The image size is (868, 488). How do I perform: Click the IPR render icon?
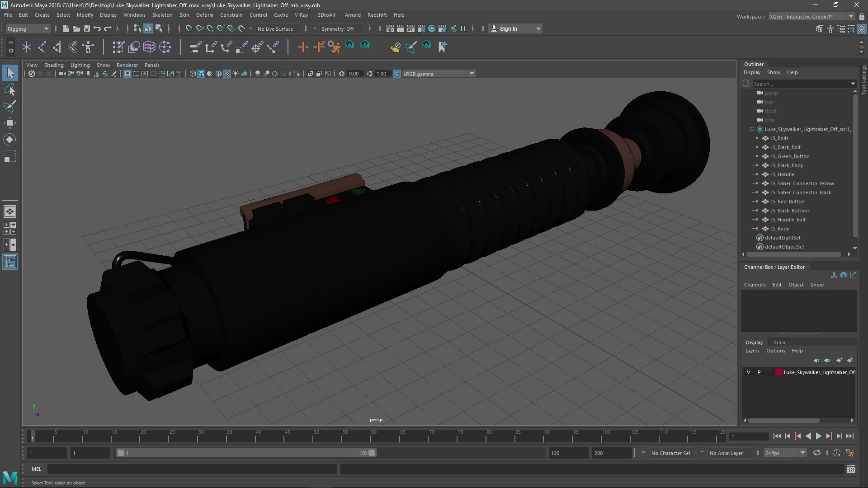click(x=411, y=28)
